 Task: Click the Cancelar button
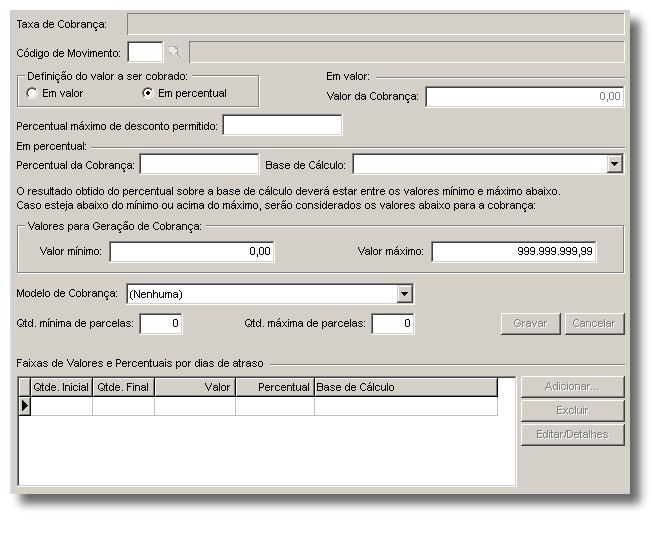coord(594,323)
